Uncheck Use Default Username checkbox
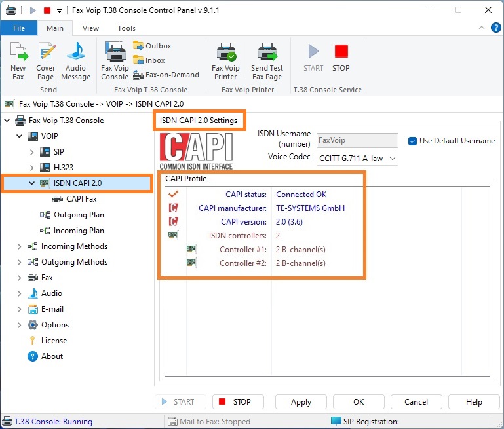The height and width of the screenshot is (429, 504). click(412, 141)
